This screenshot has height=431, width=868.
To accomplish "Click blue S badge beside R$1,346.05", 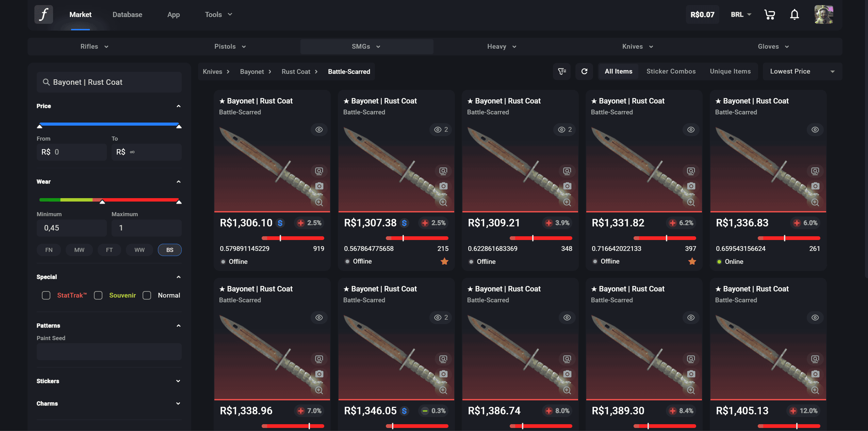I will [404, 411].
